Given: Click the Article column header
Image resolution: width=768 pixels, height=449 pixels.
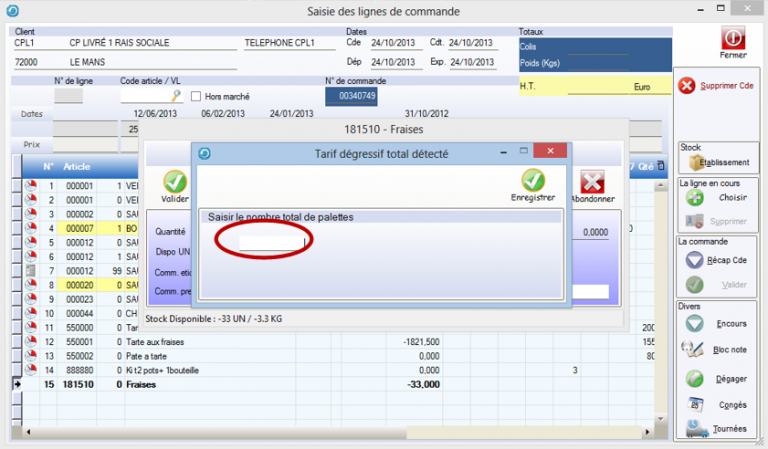Looking at the screenshot, I should pos(77,167).
